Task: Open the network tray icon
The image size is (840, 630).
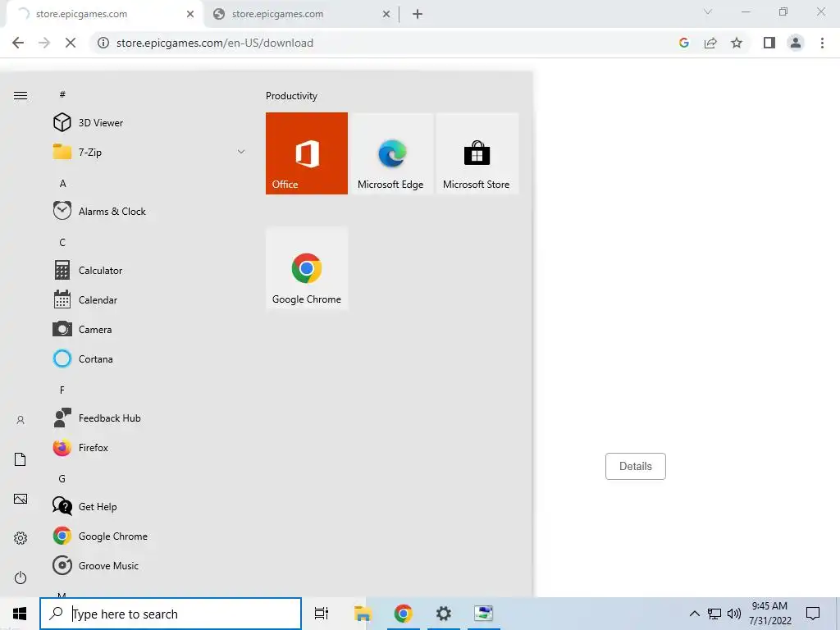Action: coord(714,614)
